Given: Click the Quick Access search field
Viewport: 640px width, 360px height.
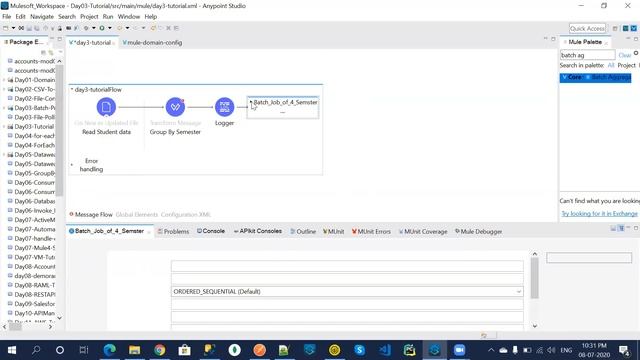Looking at the screenshot, I should (587, 28).
